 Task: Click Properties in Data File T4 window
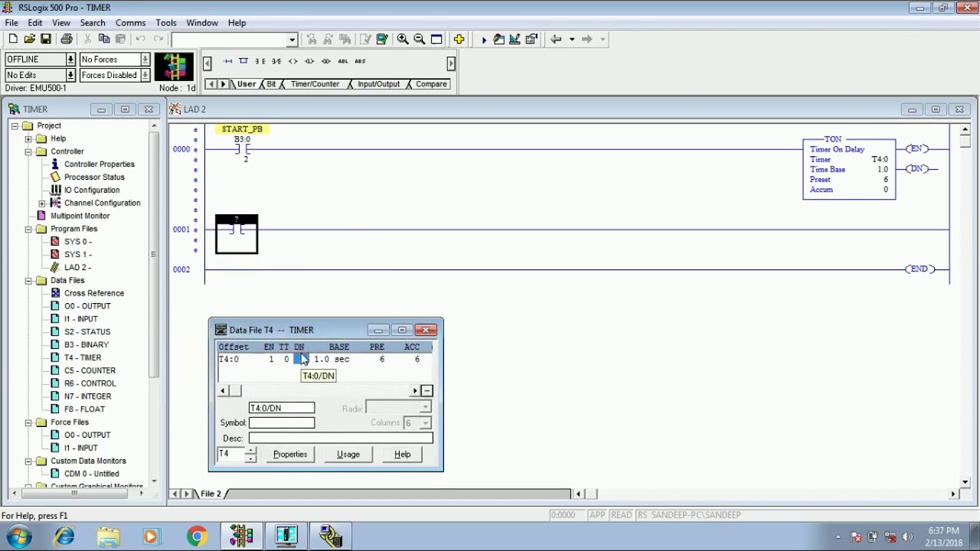coord(290,455)
